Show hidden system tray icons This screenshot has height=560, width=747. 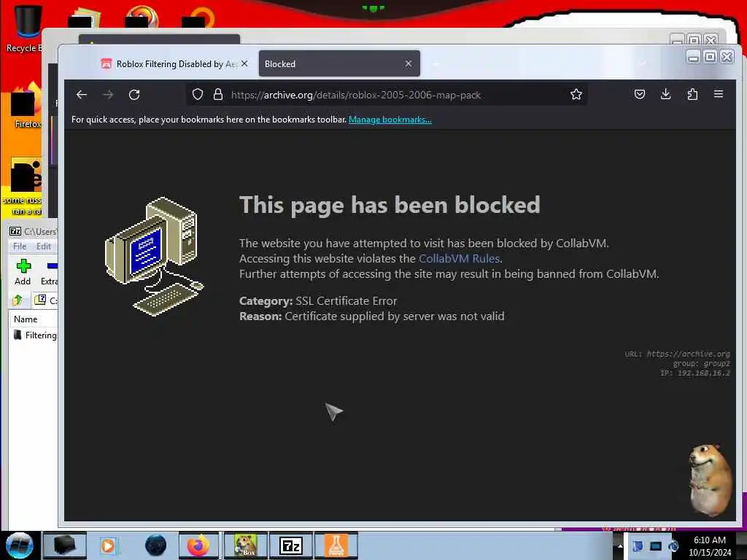click(620, 545)
